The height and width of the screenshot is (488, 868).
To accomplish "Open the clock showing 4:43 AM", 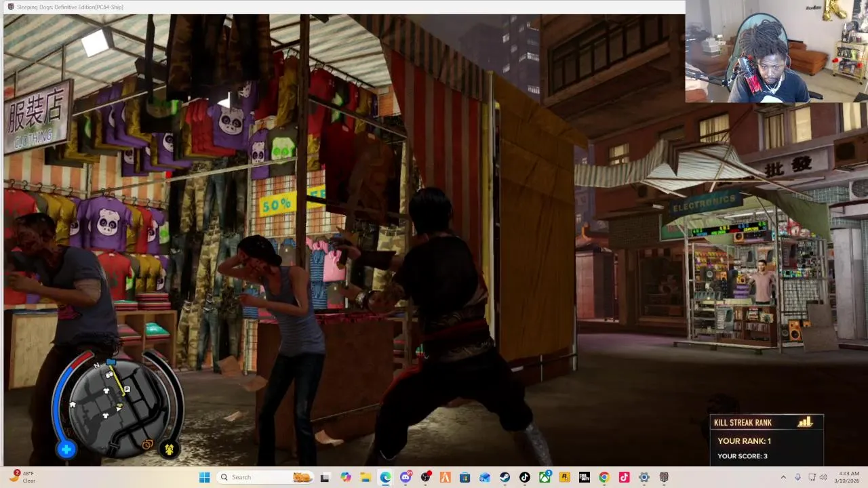I will [848, 477].
